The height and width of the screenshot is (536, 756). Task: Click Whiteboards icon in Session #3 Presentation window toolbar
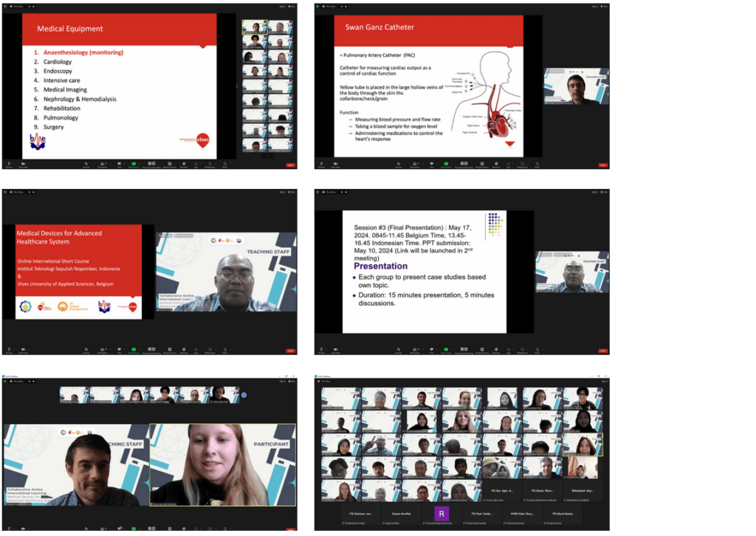(523, 350)
